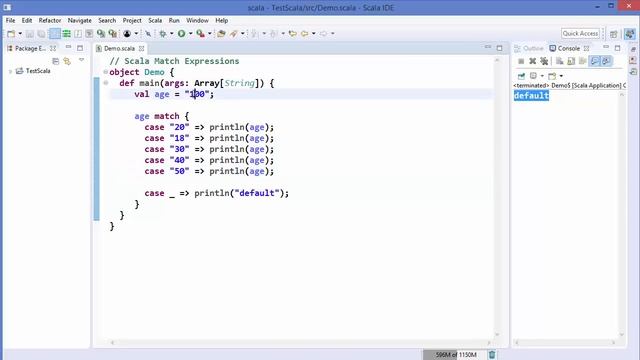This screenshot has width=640, height=360.
Task: Open the Edit menu
Action: (27, 20)
